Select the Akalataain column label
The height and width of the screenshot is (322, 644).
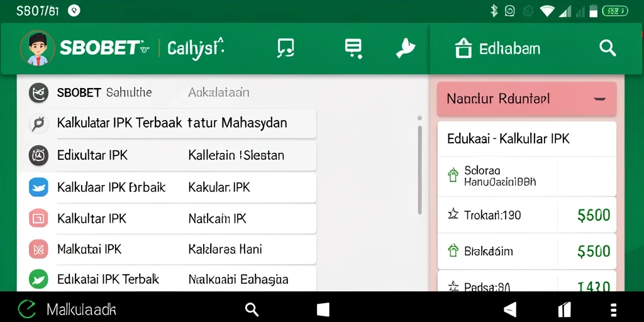click(x=218, y=92)
